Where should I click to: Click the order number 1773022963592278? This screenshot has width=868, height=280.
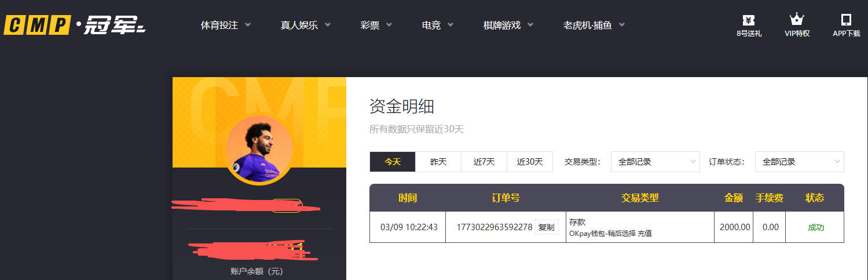(494, 227)
